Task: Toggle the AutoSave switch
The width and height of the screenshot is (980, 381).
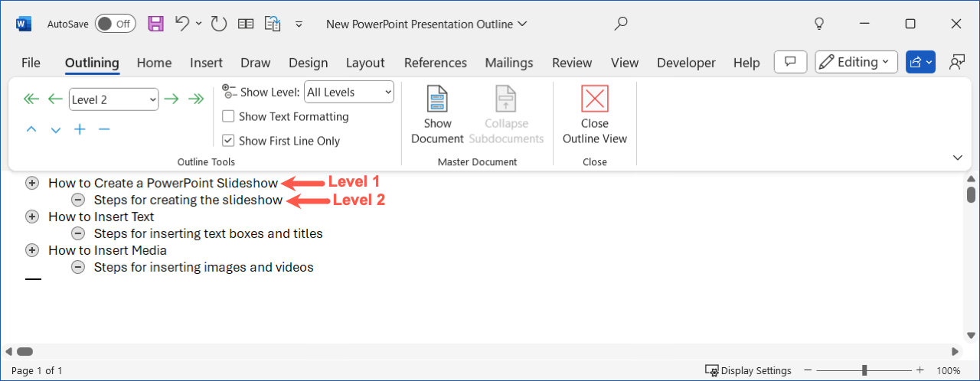Action: click(116, 24)
